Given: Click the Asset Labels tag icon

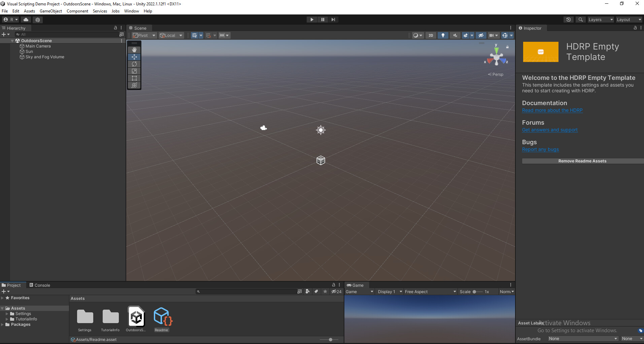Looking at the screenshot, I should tap(641, 331).
